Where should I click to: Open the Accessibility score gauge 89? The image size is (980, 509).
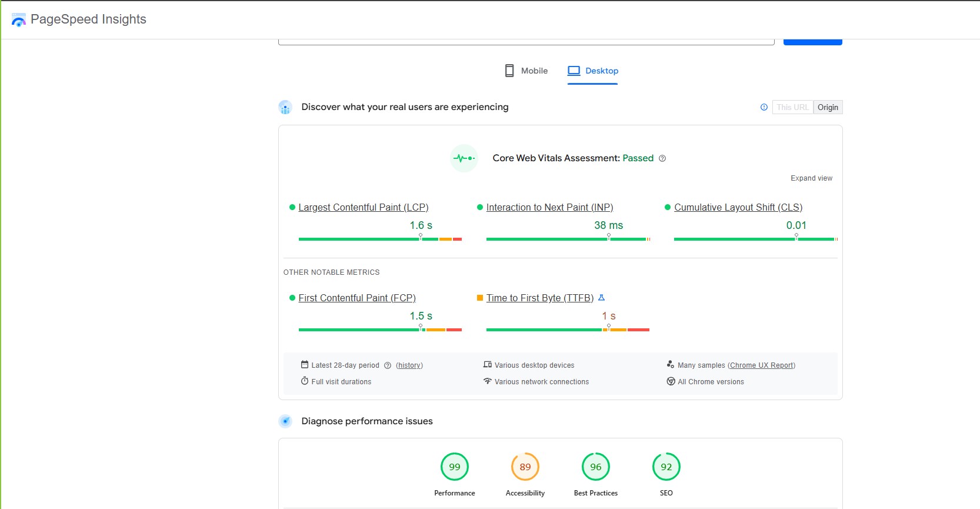(x=525, y=467)
